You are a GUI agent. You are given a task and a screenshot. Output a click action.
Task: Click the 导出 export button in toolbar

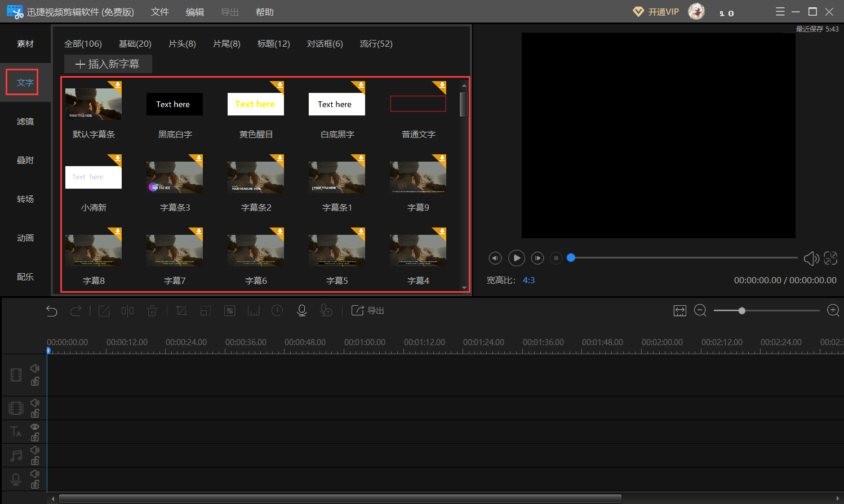[368, 311]
